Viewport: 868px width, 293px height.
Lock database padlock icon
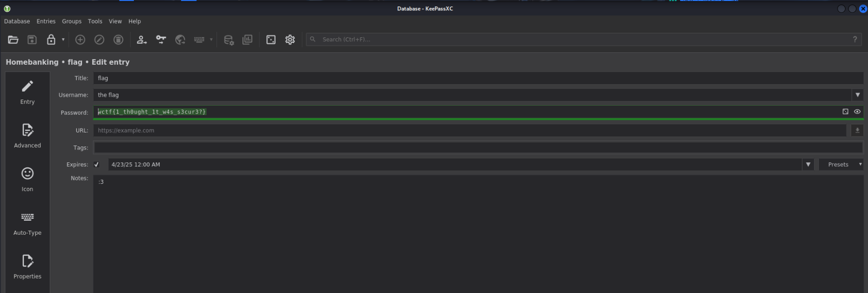tap(51, 40)
